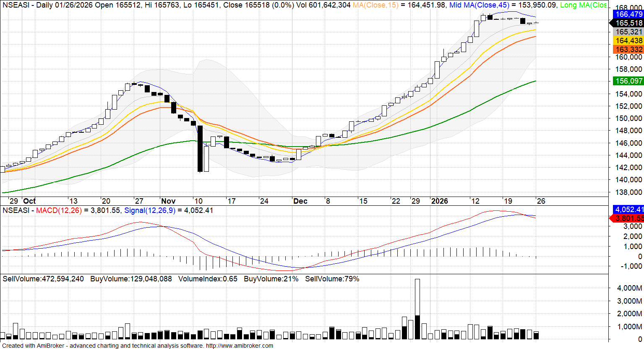644x349 pixels.
Task: Click the blue 4,052.41 signal value tag
Action: [x=628, y=209]
